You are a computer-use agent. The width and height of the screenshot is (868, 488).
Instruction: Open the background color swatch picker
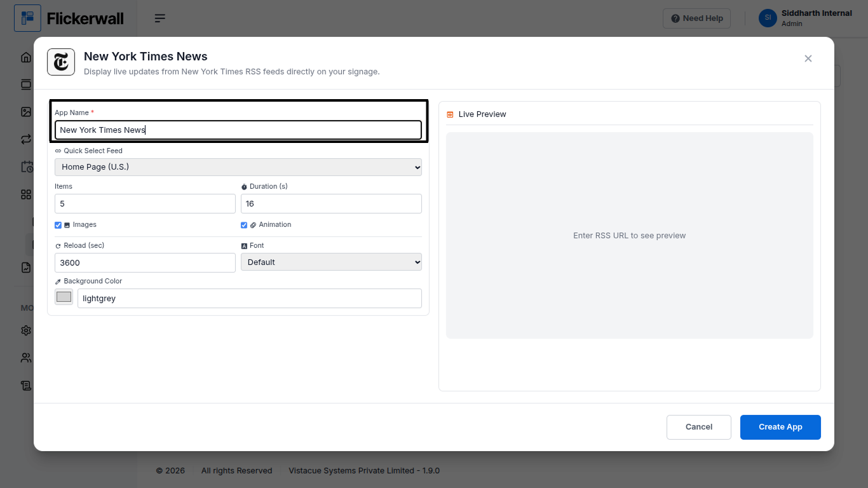(x=64, y=297)
